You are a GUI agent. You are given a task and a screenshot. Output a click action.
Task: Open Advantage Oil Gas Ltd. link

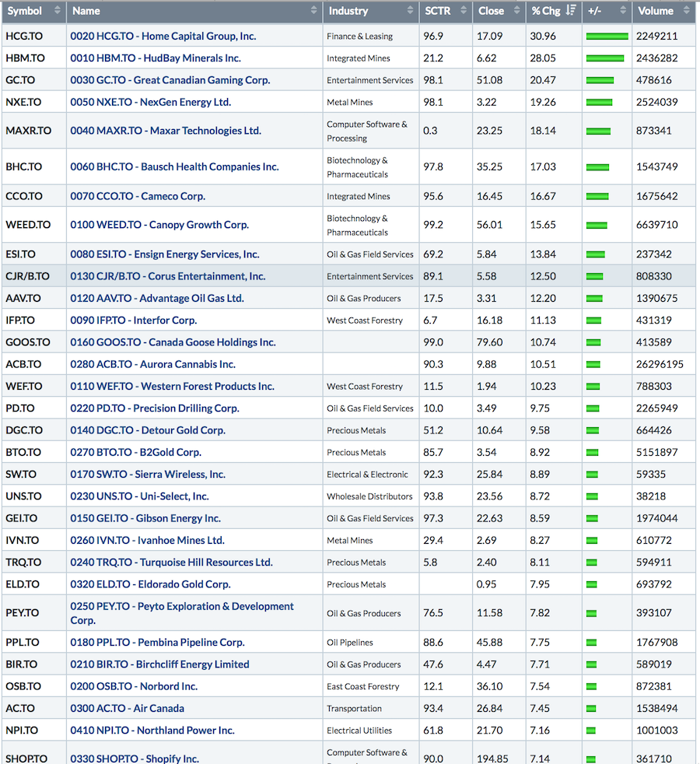pyautogui.click(x=157, y=298)
